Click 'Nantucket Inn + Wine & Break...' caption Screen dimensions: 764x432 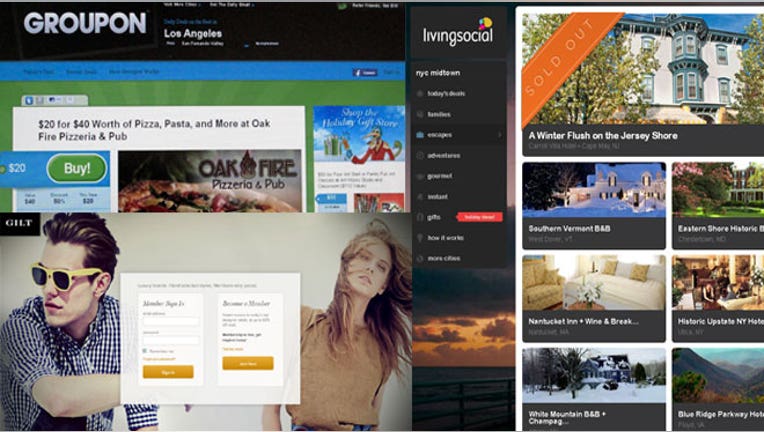click(x=583, y=321)
